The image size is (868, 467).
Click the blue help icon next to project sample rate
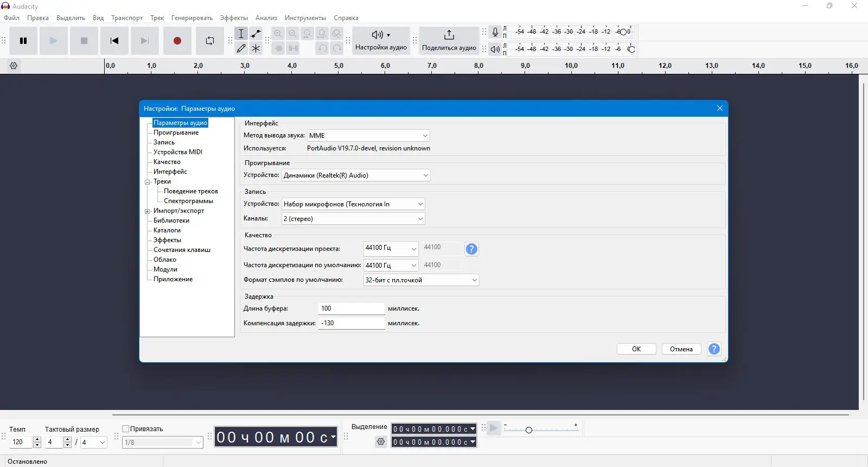click(472, 249)
